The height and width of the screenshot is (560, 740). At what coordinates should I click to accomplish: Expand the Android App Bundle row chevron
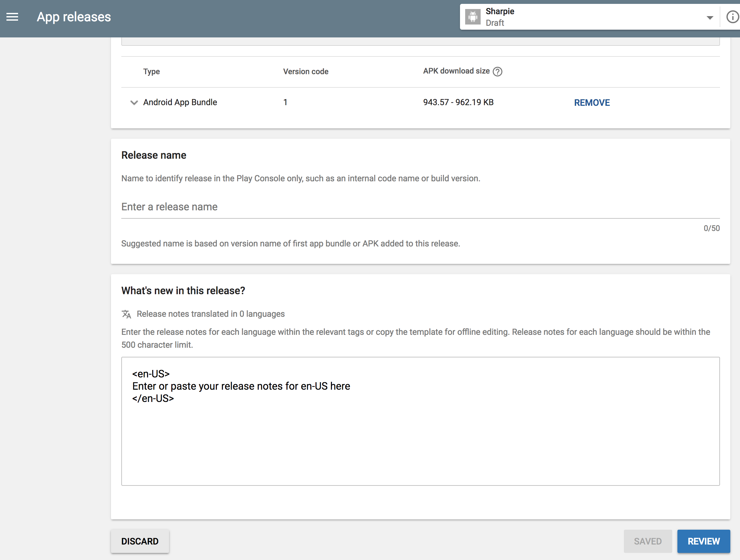[134, 102]
